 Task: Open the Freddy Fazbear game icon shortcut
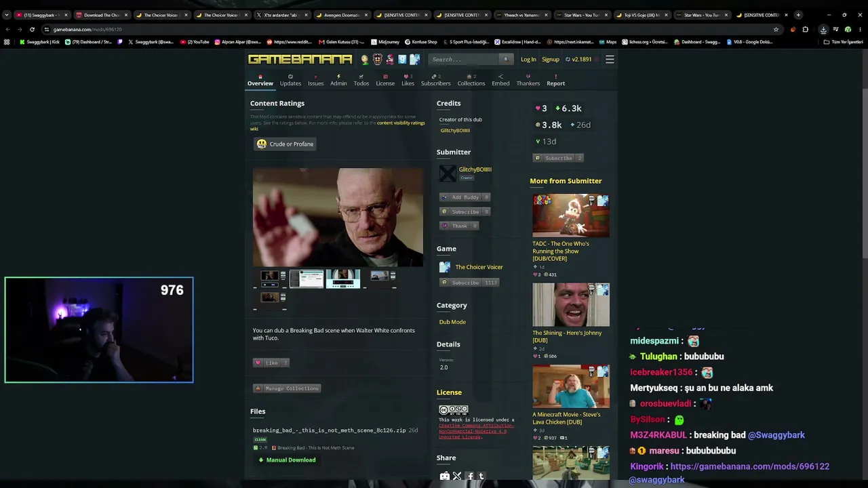click(x=377, y=60)
